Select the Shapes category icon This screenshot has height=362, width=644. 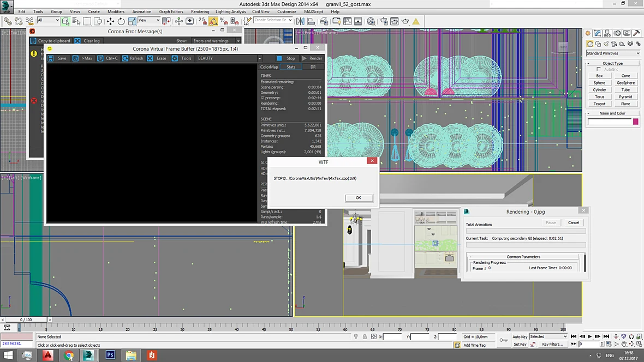coord(598,44)
